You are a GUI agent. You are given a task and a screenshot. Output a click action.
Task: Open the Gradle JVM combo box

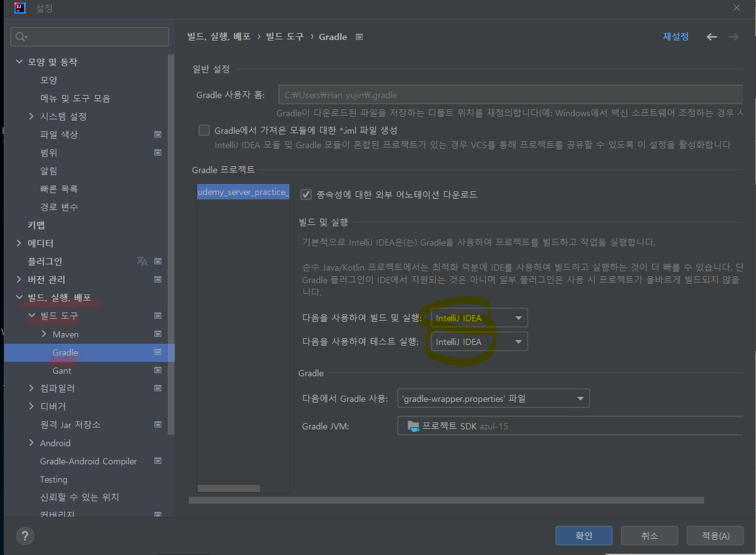(570, 426)
